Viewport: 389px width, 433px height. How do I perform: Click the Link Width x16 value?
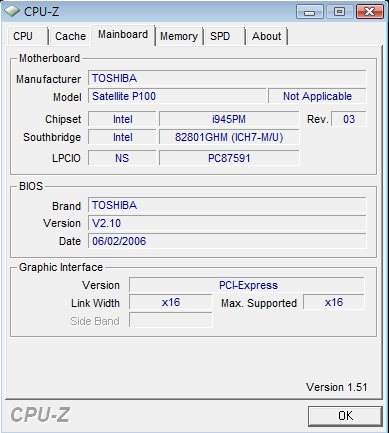(171, 302)
